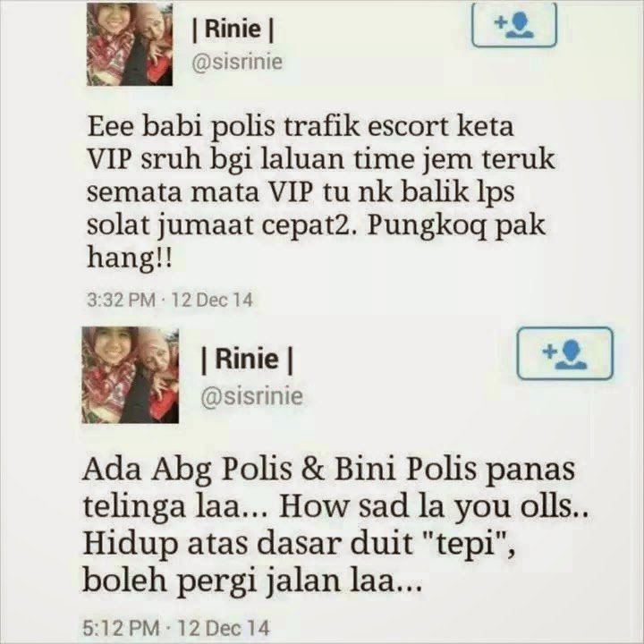Open the tweet starting "Eee babi polis trafik"
Viewport: 644px width, 644px height.
pyautogui.click(x=320, y=192)
